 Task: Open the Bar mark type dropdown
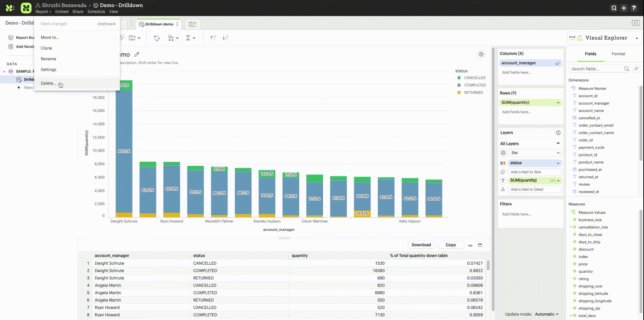click(535, 153)
